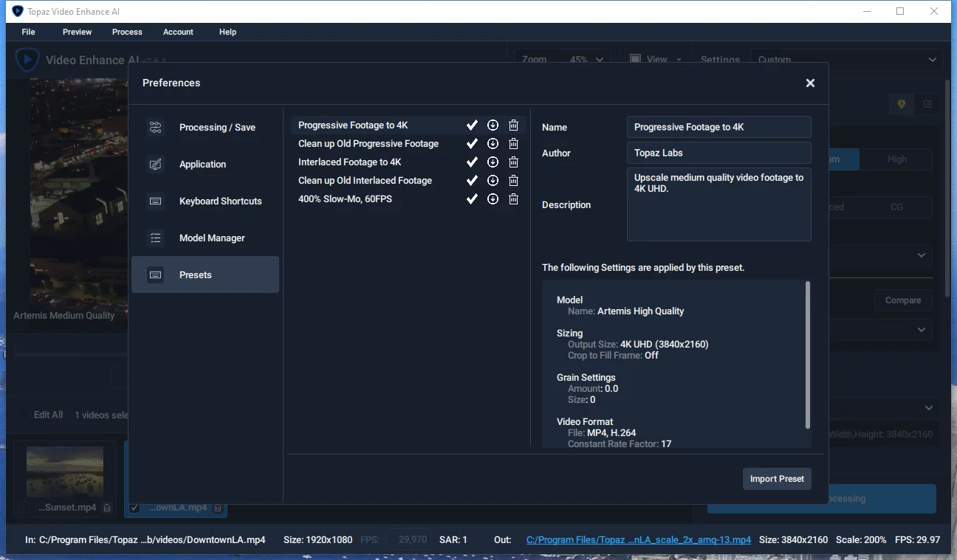This screenshot has height=560, width=957.
Task: Download icon for Clean up Old Progressive Footage
Action: 493,144
